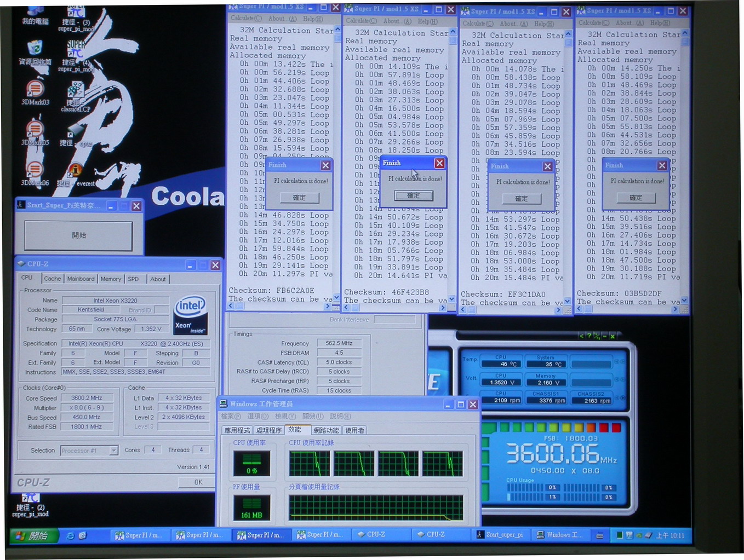Open the everest desktop shortcut
This screenshot has height=560, width=744.
tap(76, 175)
